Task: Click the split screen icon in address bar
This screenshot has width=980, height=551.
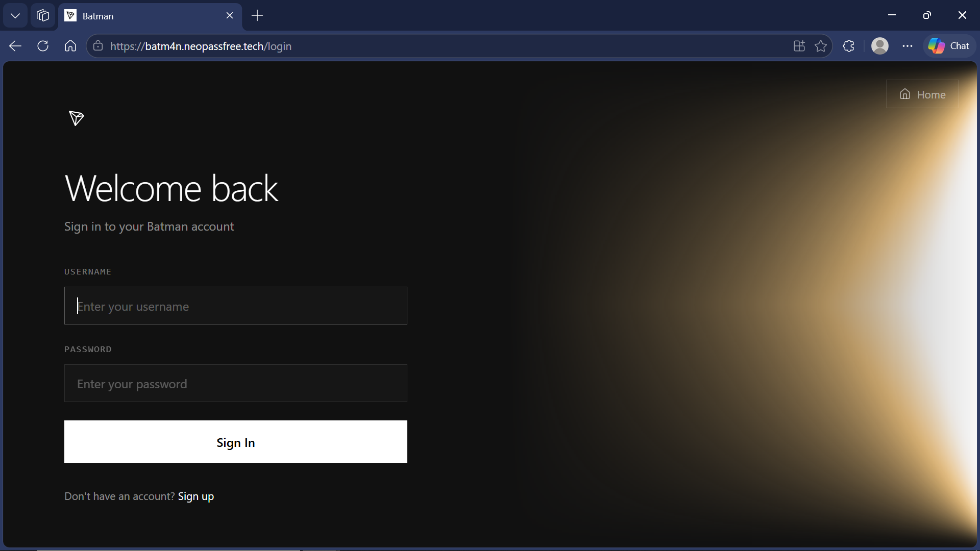Action: pos(799,46)
